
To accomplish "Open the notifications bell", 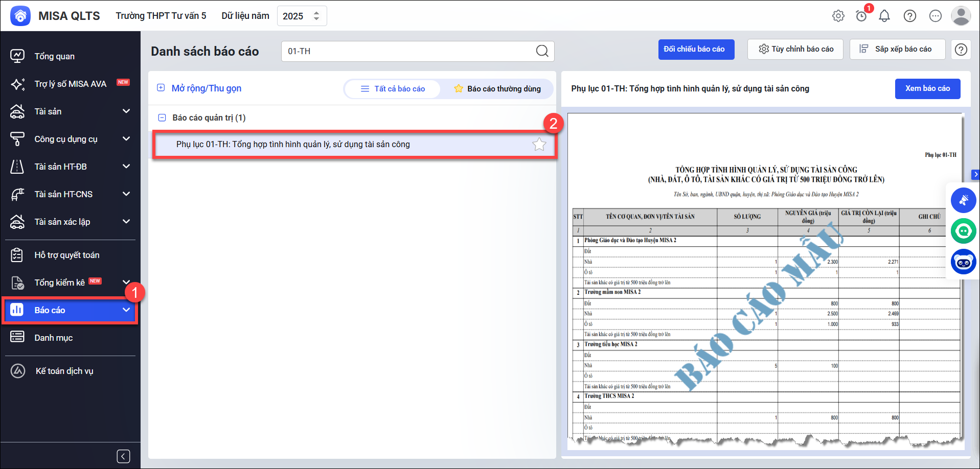I will [884, 16].
